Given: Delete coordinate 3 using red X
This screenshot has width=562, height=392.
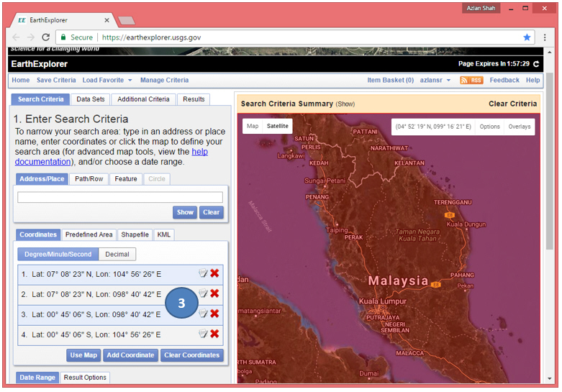Looking at the screenshot, I should point(214,314).
